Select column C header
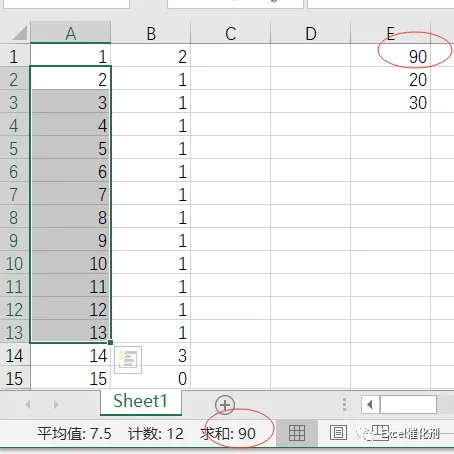This screenshot has width=454, height=454. point(231,32)
